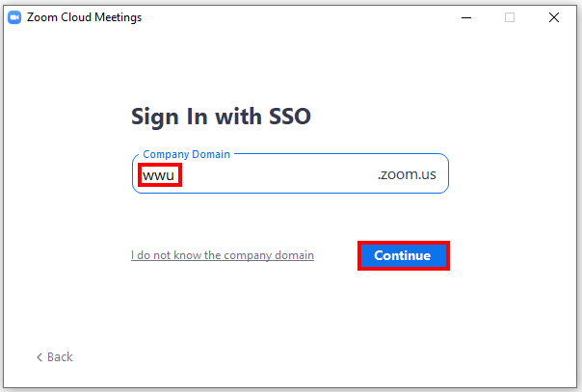This screenshot has width=582, height=392.
Task: Maximize the Zoom window
Action: (x=510, y=17)
